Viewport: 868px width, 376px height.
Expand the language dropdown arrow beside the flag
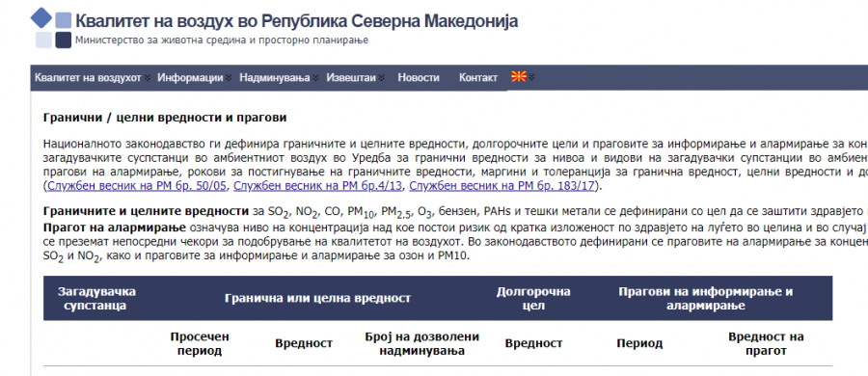(x=531, y=77)
